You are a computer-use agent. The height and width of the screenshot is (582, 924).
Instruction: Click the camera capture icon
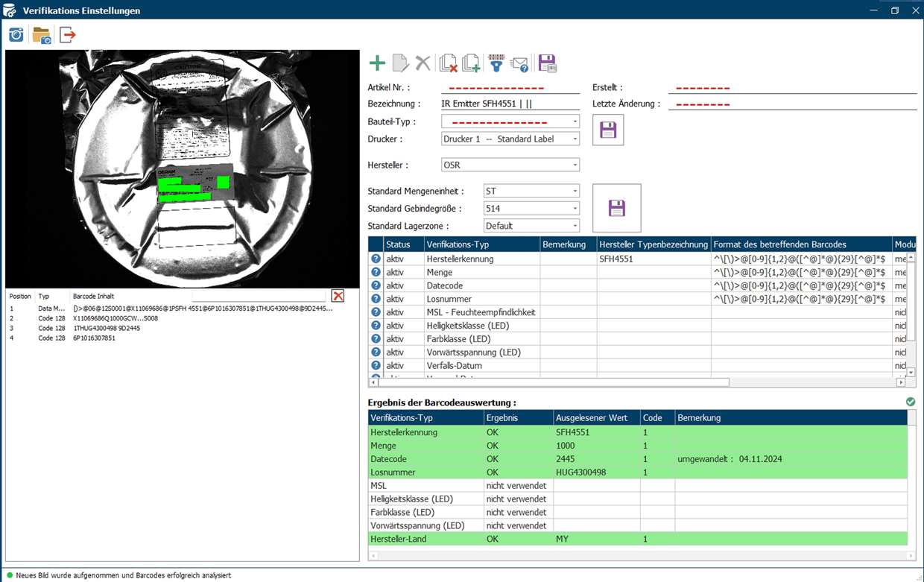coord(16,35)
